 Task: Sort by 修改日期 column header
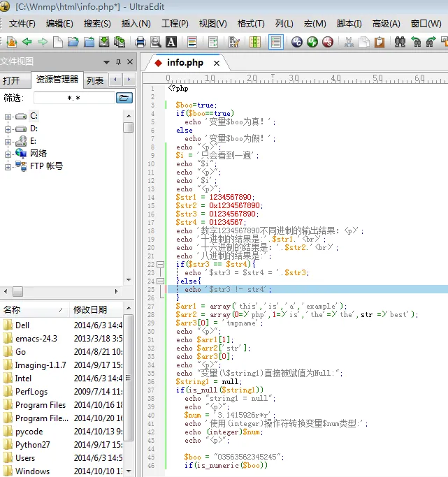[x=96, y=309]
